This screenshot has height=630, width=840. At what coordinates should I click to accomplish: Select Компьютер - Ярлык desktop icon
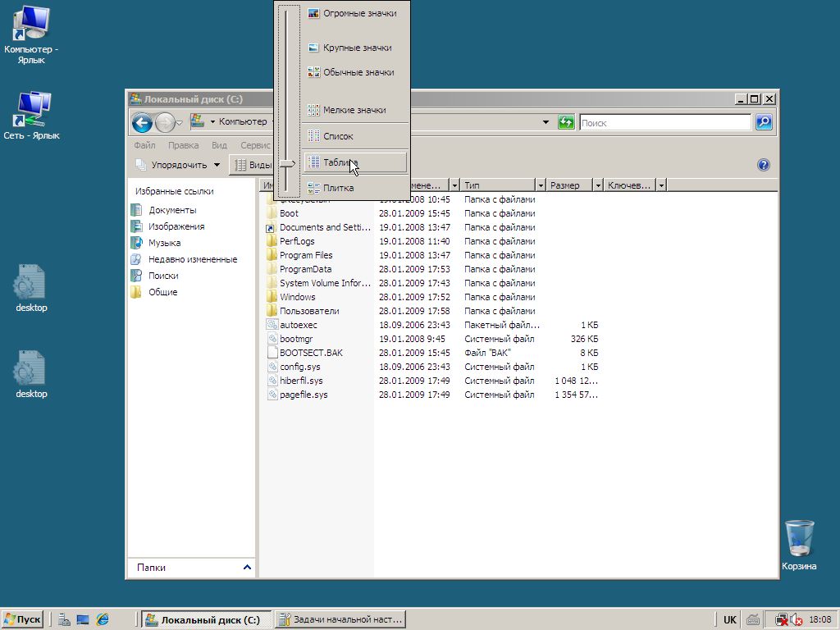31,36
